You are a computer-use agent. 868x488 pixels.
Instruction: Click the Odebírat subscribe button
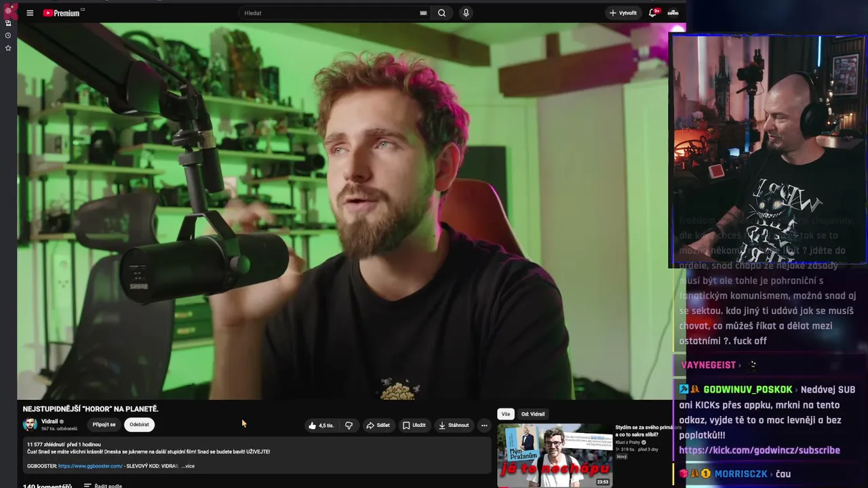[139, 425]
